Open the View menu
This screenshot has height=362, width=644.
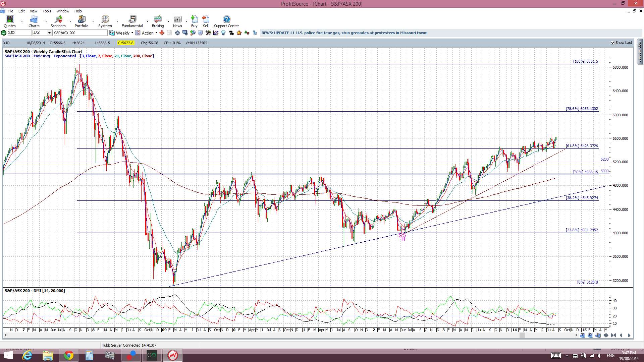34,11
